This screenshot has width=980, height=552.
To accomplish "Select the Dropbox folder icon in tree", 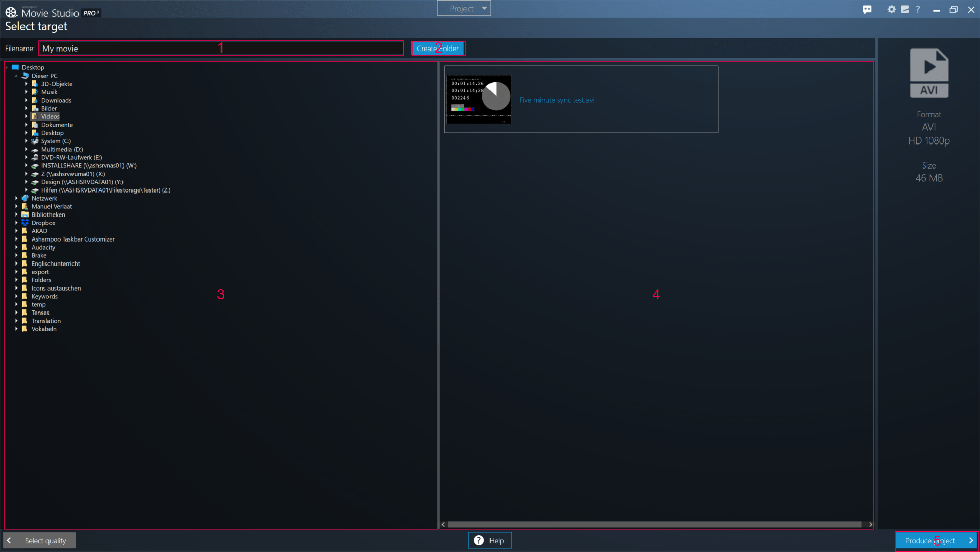I will (25, 223).
